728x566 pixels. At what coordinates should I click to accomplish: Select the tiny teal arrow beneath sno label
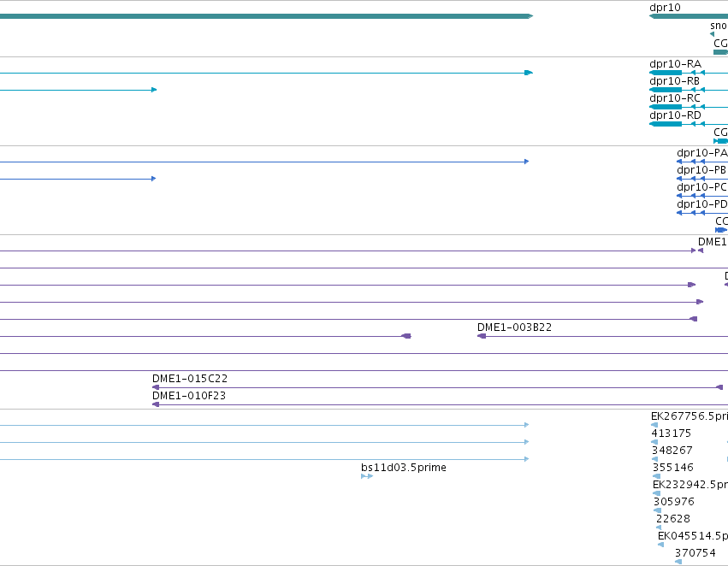(x=713, y=34)
